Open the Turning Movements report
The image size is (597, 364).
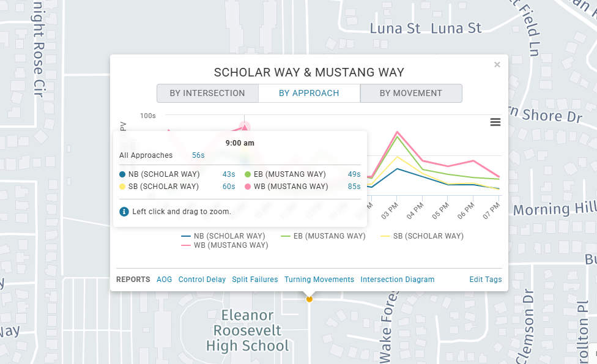(319, 280)
